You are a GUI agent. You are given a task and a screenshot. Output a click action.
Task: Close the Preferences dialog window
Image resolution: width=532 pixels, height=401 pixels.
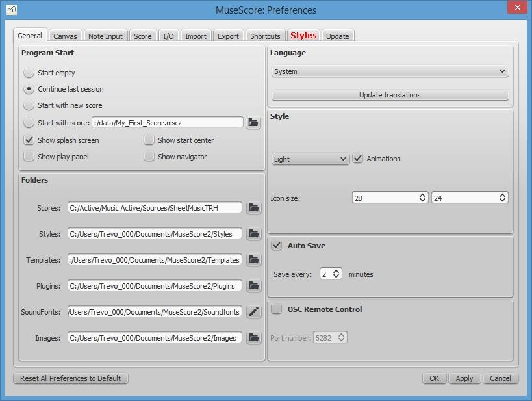[517, 7]
